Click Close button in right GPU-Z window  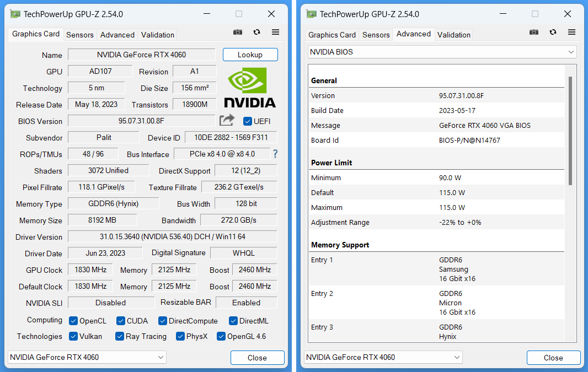[553, 358]
